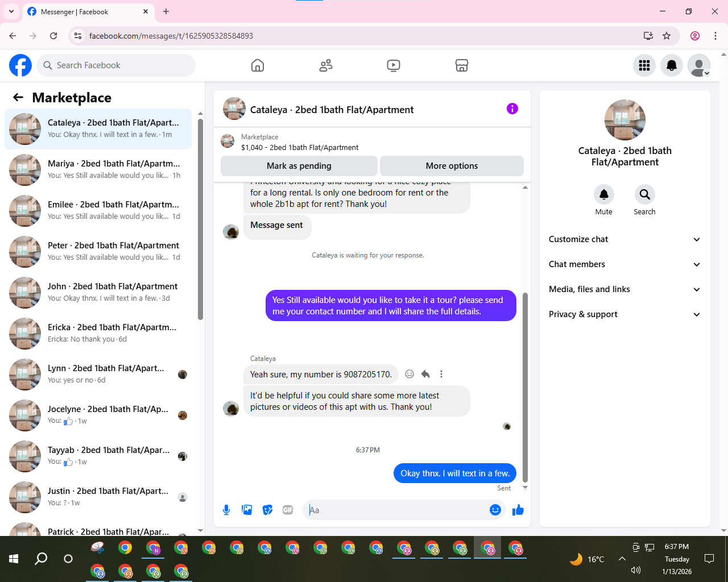Screen dimensions: 728x582
Task: Click "Yeah sure, my number is 9087205170." message
Action: [321, 374]
